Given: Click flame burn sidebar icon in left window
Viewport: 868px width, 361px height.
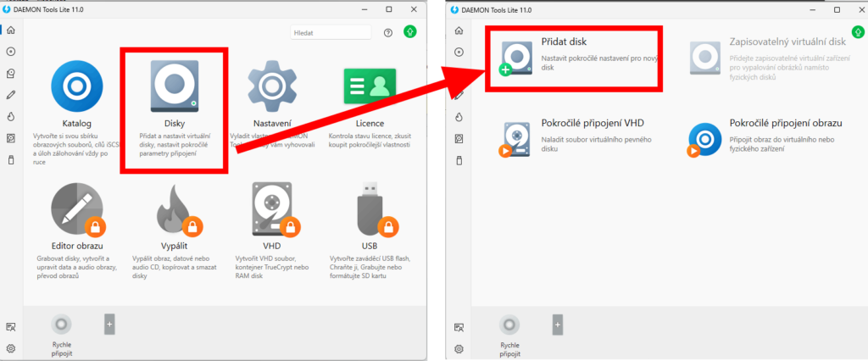Looking at the screenshot, I should pyautogui.click(x=10, y=116).
